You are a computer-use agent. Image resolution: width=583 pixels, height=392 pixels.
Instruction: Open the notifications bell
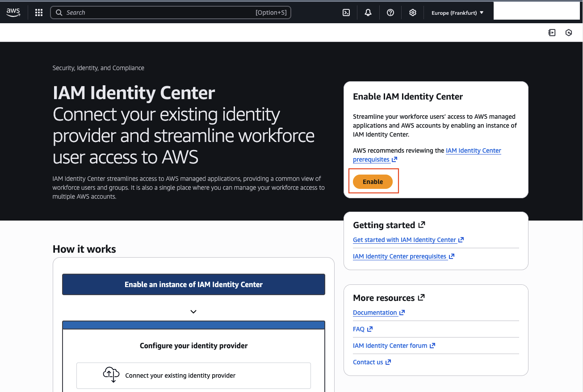[x=368, y=13]
